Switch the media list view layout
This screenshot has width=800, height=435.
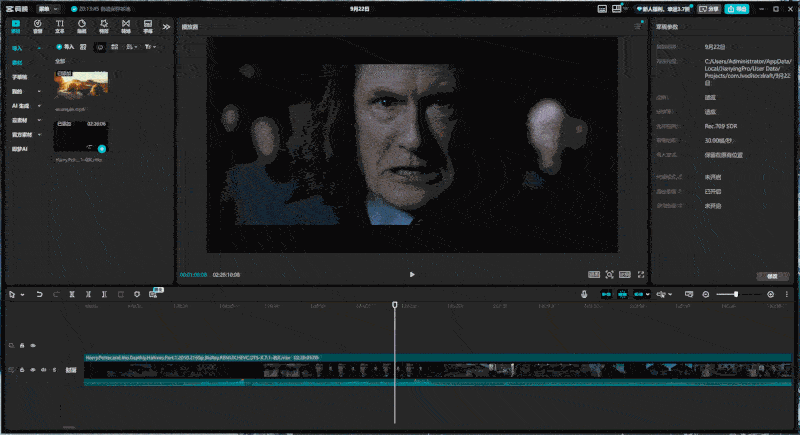click(x=114, y=47)
